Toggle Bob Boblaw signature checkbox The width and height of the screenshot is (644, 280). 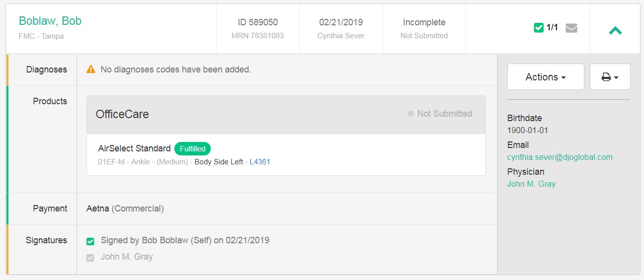[x=90, y=241]
